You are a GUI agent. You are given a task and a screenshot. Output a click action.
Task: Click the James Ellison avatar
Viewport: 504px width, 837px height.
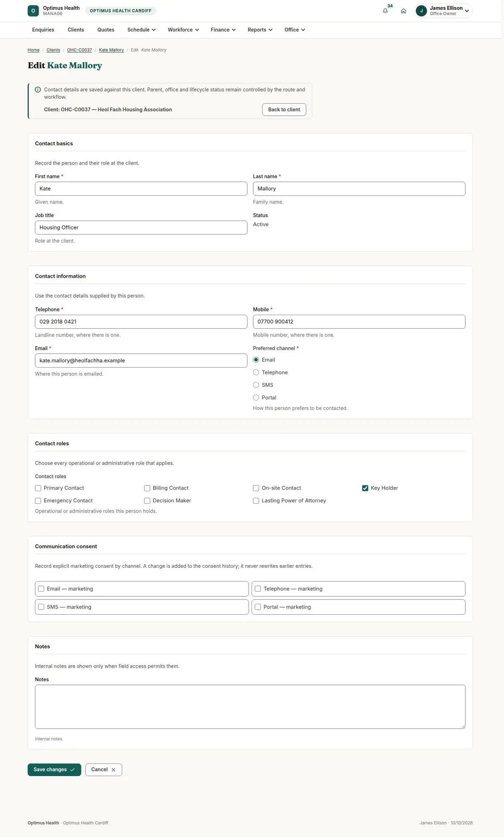421,11
